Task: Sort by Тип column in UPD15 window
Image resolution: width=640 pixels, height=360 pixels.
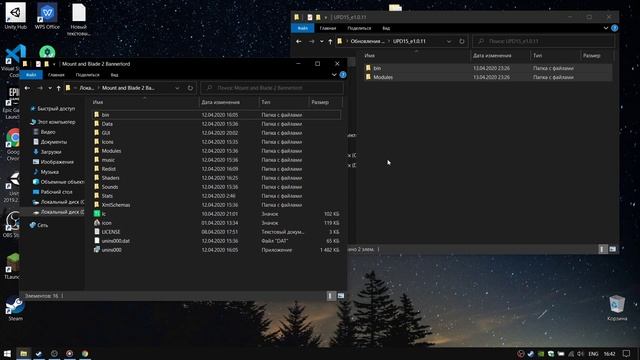Action: click(x=538, y=56)
